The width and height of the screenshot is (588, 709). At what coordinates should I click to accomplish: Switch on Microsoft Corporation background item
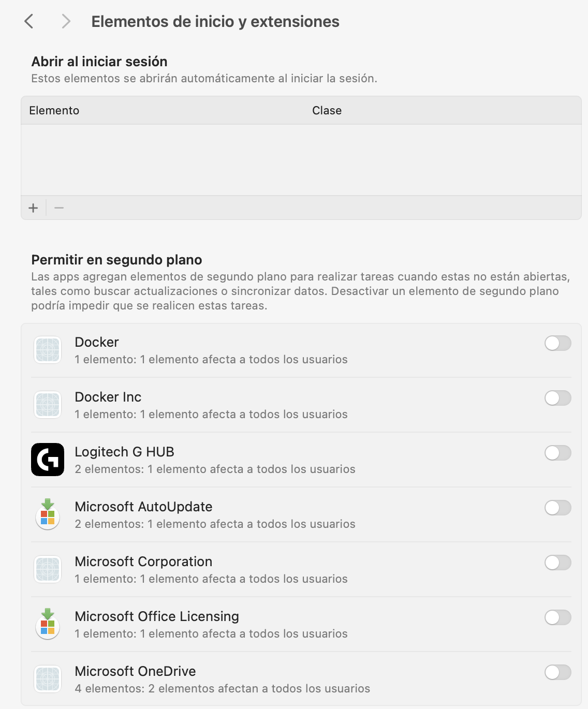point(557,563)
